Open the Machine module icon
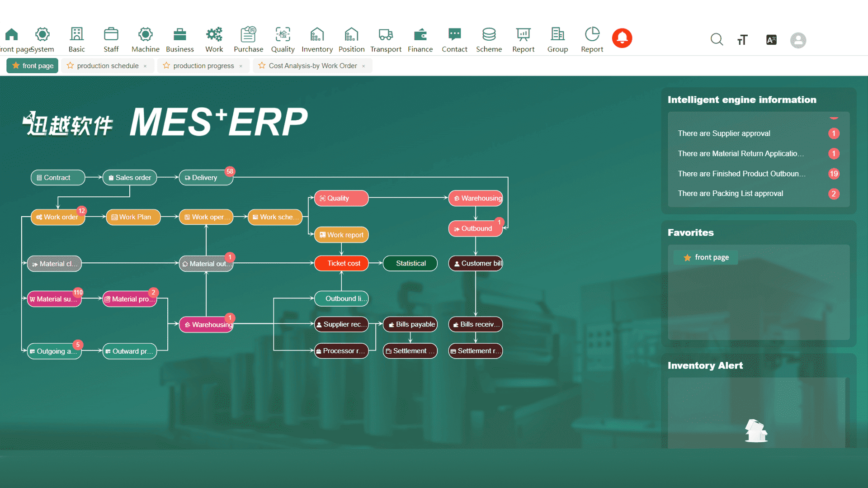Screen dimensions: 868x488 (x=145, y=35)
